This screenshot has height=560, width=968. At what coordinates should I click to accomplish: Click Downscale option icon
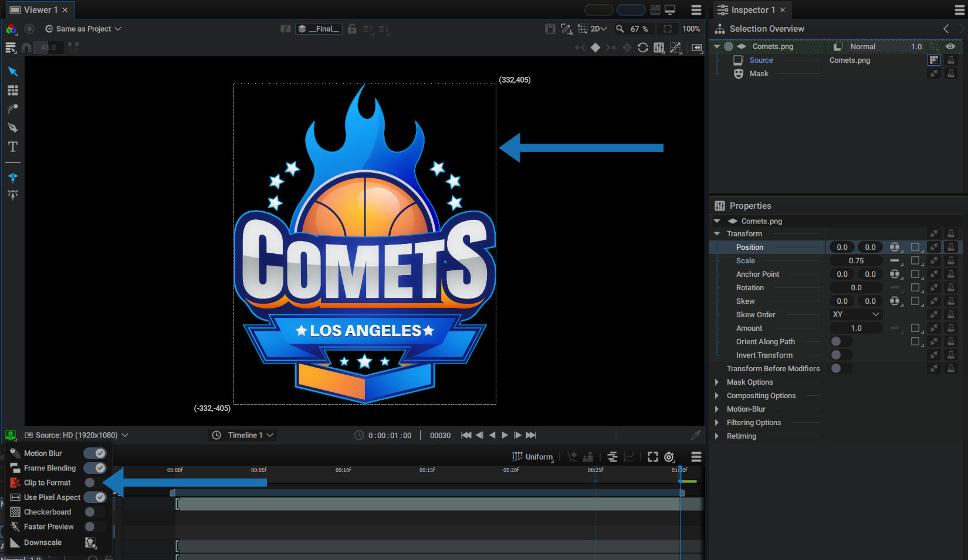click(x=90, y=542)
